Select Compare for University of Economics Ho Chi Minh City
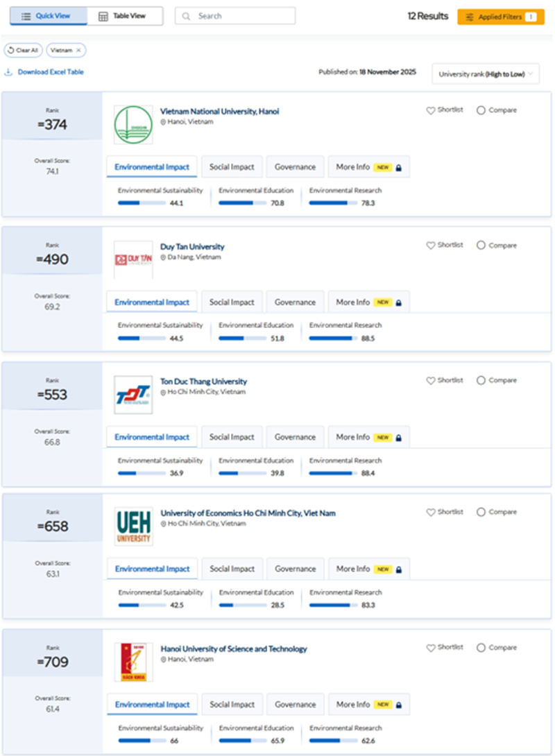Image resolution: width=555 pixels, height=756 pixels. pos(481,512)
